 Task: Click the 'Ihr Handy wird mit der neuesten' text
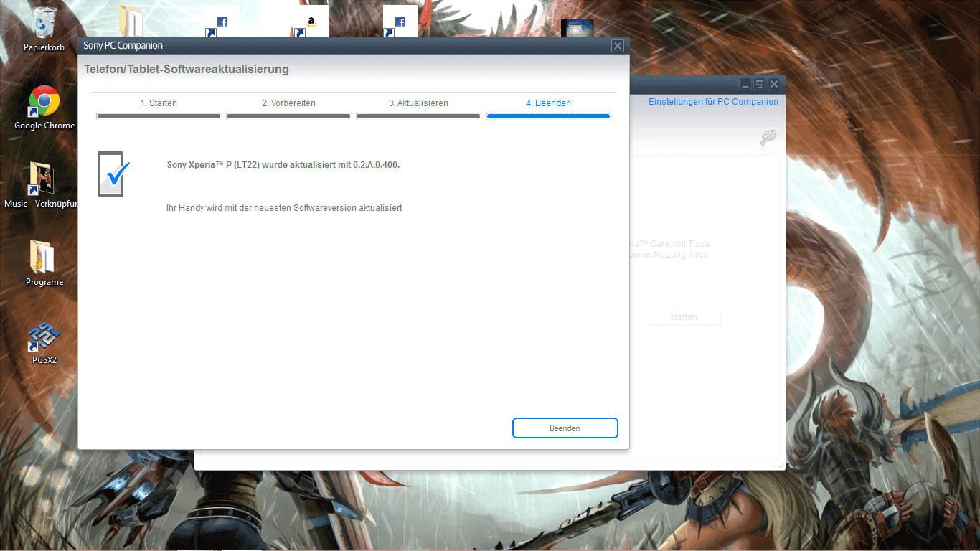(284, 208)
